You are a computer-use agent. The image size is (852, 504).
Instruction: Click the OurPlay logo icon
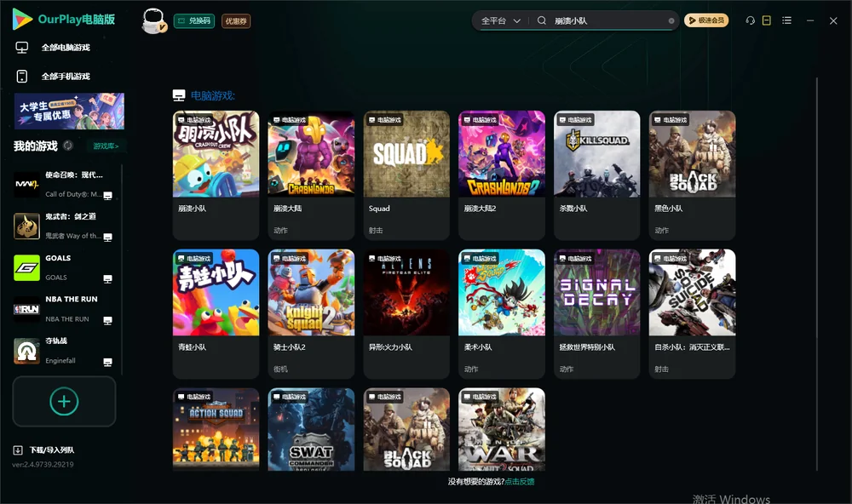(22, 19)
